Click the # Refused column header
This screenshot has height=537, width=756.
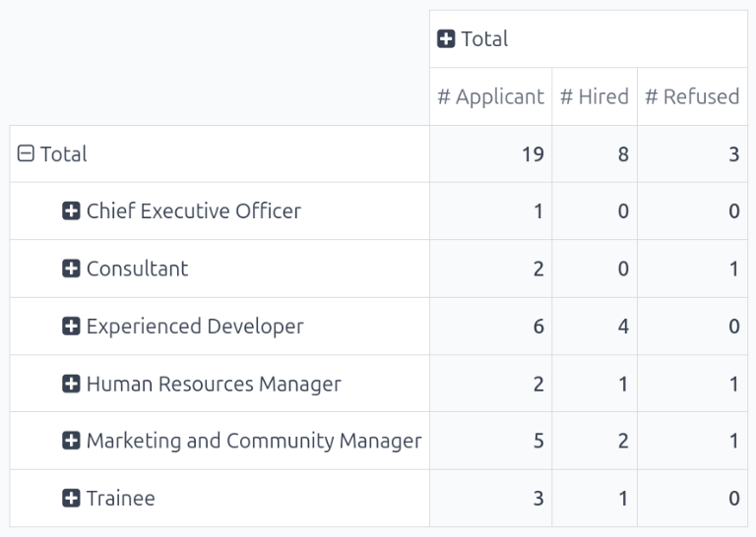(x=692, y=96)
